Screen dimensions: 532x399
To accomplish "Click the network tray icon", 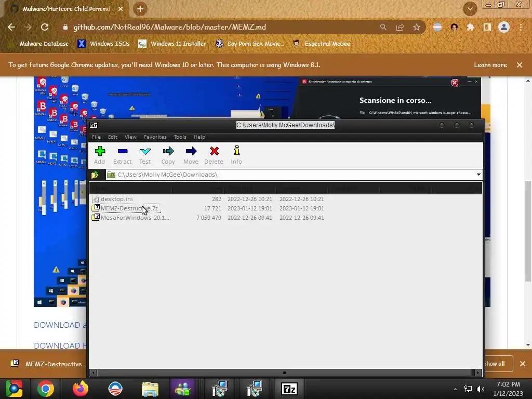I will pyautogui.click(x=468, y=389).
